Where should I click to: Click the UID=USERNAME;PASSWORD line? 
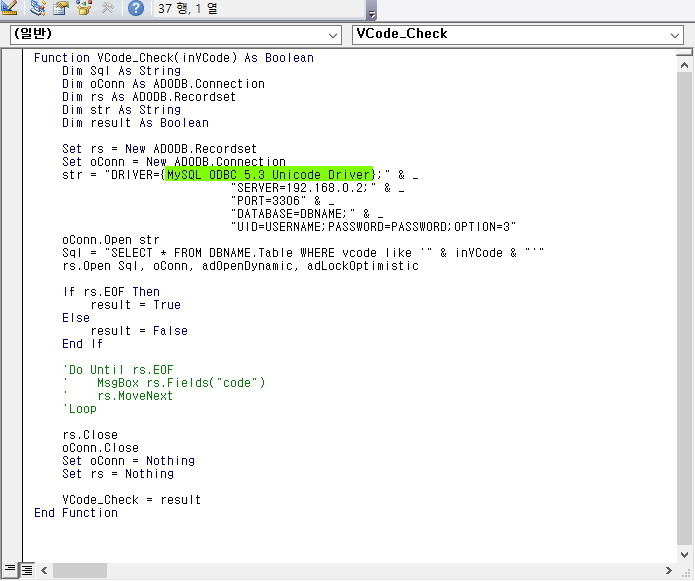click(x=373, y=226)
